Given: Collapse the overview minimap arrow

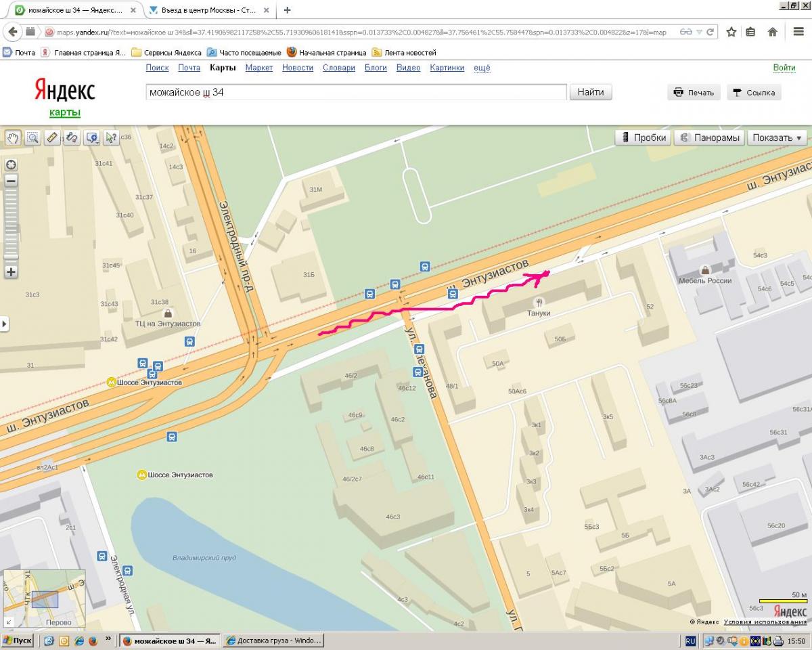Looking at the screenshot, I should click(9, 622).
